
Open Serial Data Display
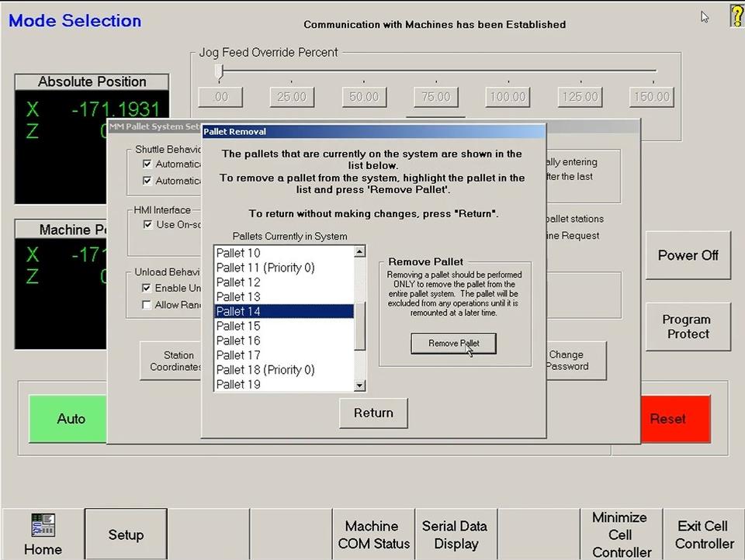[x=456, y=534]
